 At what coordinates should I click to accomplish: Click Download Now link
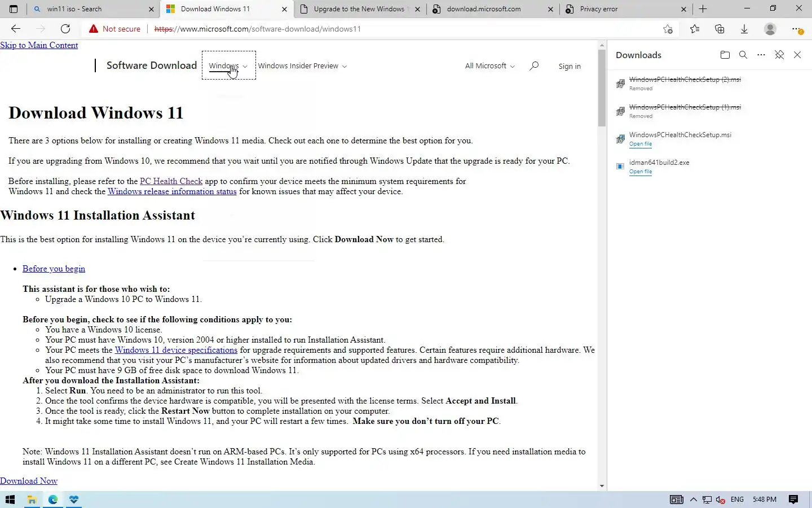(29, 481)
